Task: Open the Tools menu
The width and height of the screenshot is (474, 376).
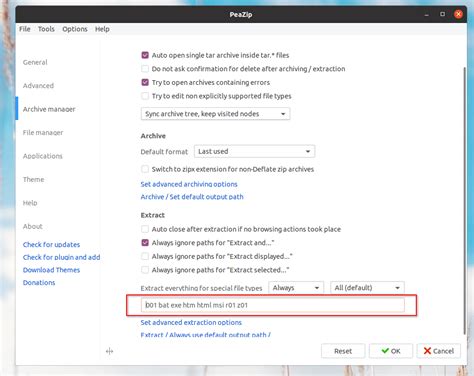Action: pyautogui.click(x=46, y=29)
